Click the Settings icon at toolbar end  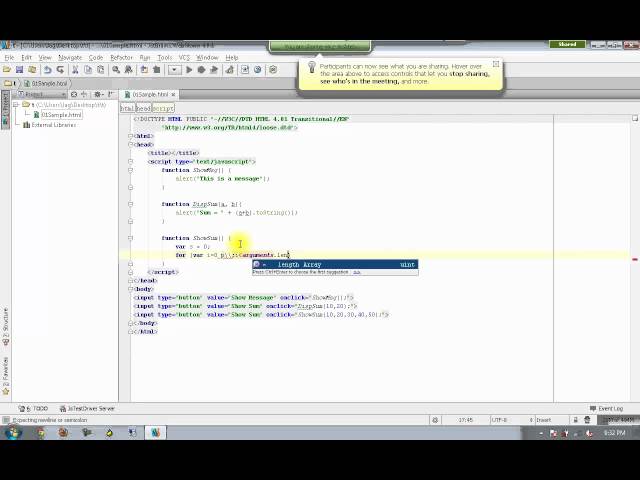273,70
